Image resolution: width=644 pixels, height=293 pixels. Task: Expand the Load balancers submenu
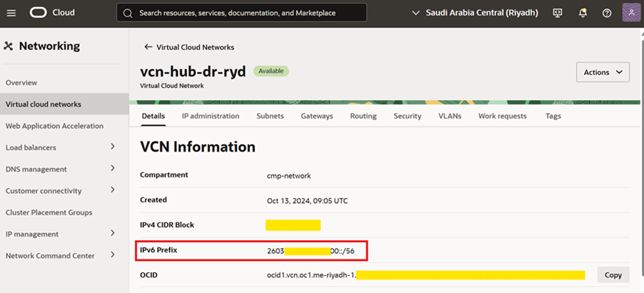coord(112,147)
